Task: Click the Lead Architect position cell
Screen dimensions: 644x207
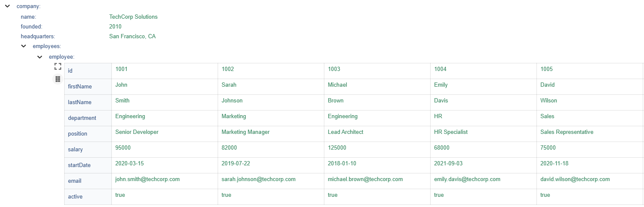Action: click(x=377, y=134)
